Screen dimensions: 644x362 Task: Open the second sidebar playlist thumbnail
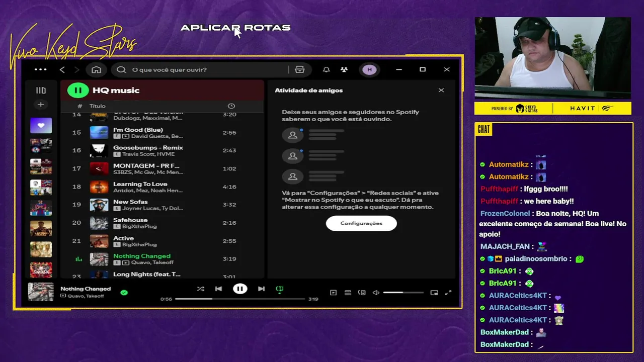(41, 146)
